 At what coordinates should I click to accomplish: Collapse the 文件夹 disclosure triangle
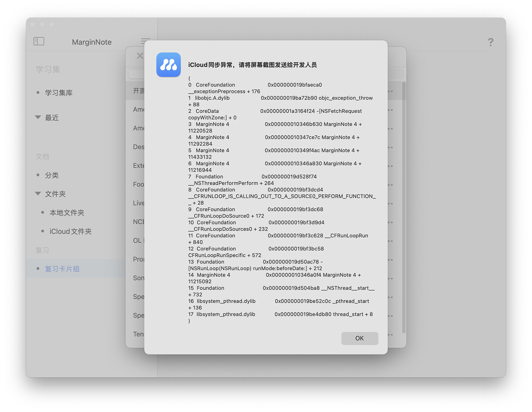[x=38, y=193]
